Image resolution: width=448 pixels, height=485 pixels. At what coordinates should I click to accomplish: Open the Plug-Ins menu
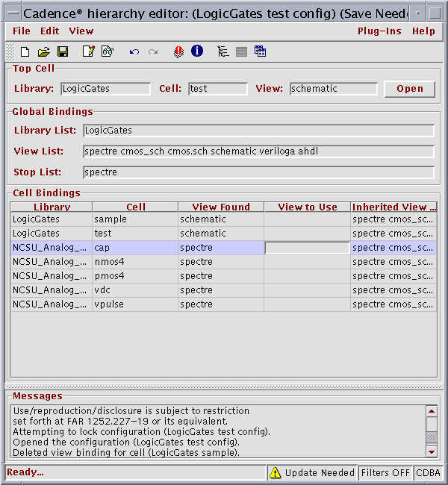coord(379,31)
